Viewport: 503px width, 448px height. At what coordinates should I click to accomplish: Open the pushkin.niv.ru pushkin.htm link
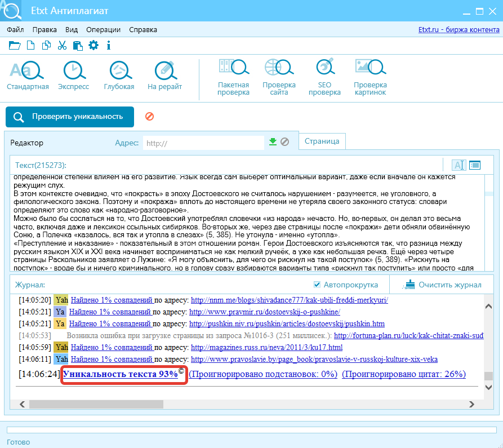287,324
